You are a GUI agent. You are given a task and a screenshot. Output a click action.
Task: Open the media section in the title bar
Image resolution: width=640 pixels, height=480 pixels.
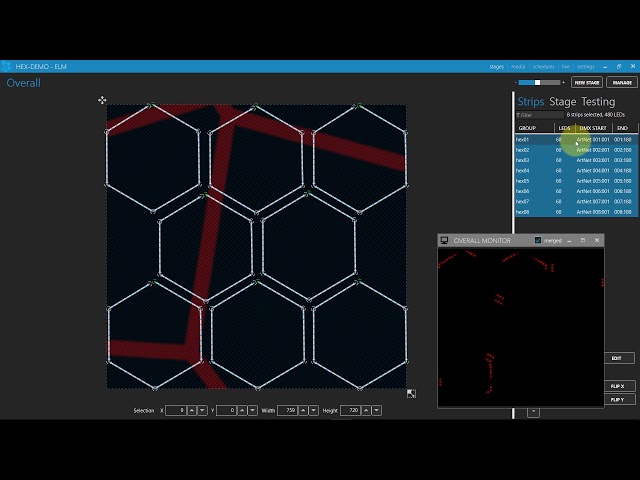tap(518, 67)
